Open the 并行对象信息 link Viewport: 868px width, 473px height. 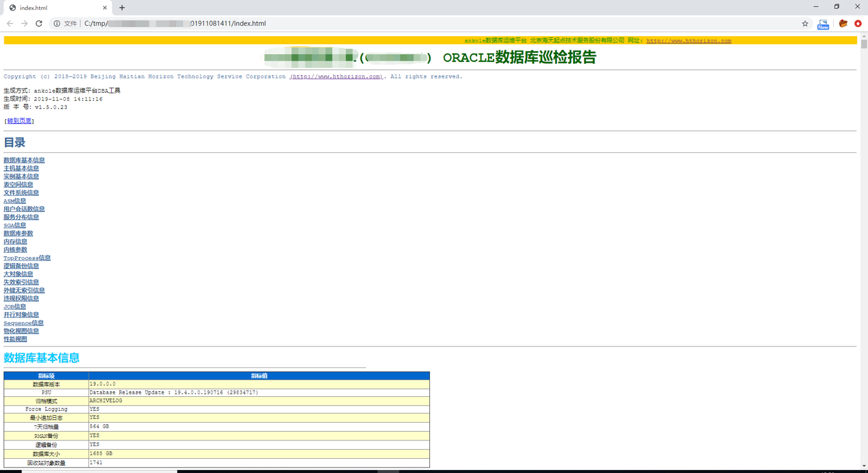21,315
